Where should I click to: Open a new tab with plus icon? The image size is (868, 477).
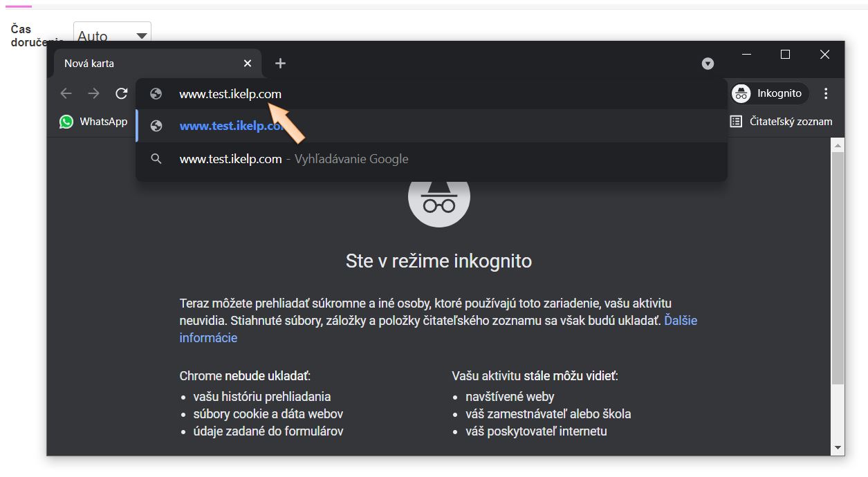280,64
